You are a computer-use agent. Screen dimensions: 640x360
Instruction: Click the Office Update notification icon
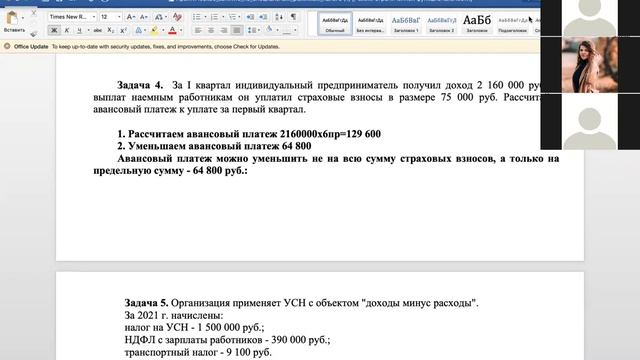click(7, 47)
